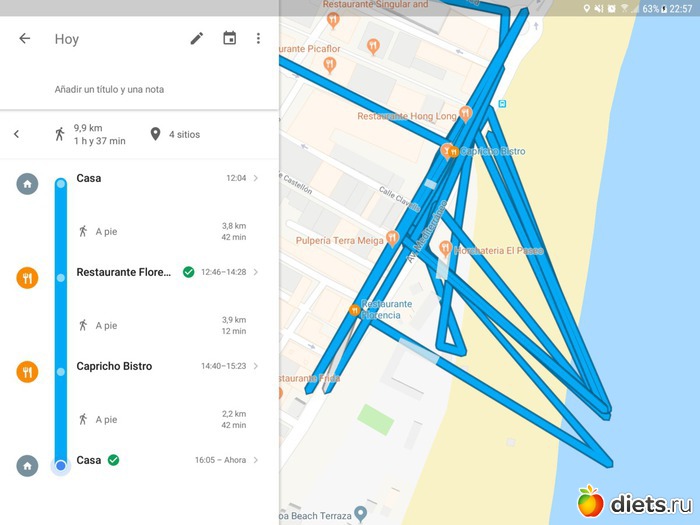Open the first A pie 3,8 km segment
700x525 pixels.
click(x=162, y=231)
